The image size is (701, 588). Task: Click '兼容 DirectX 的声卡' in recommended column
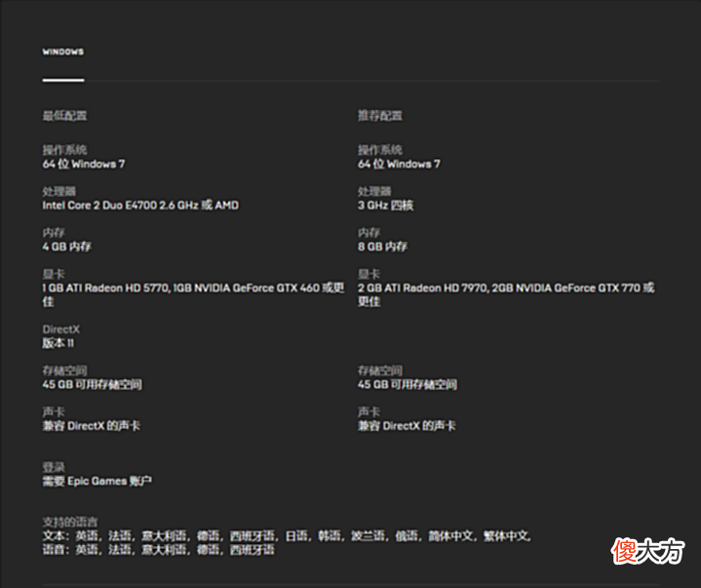click(x=407, y=426)
